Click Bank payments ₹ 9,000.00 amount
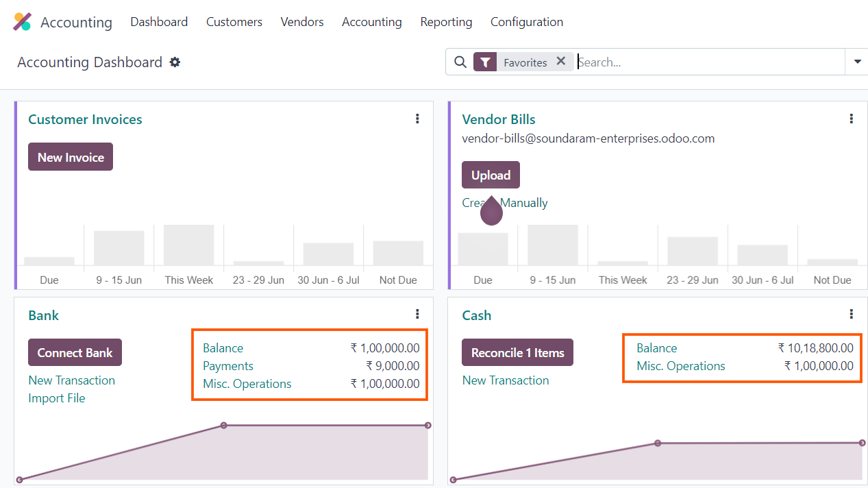 (x=393, y=366)
